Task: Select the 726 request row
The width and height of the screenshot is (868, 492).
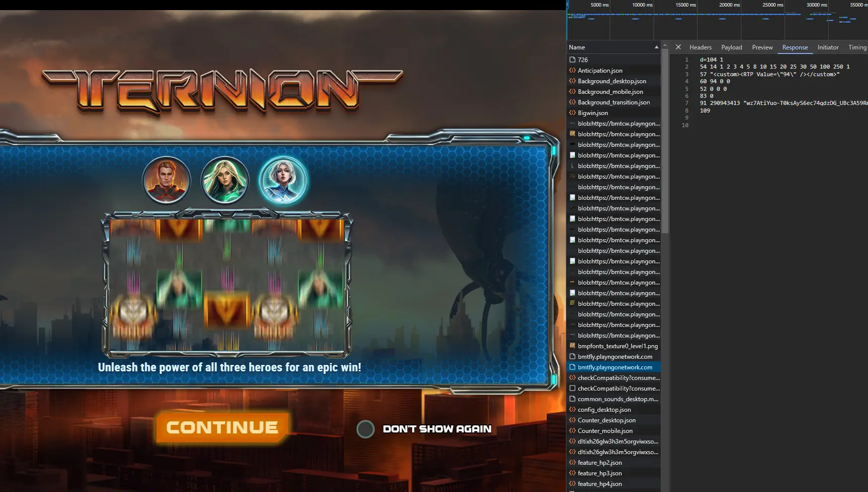Action: click(613, 60)
